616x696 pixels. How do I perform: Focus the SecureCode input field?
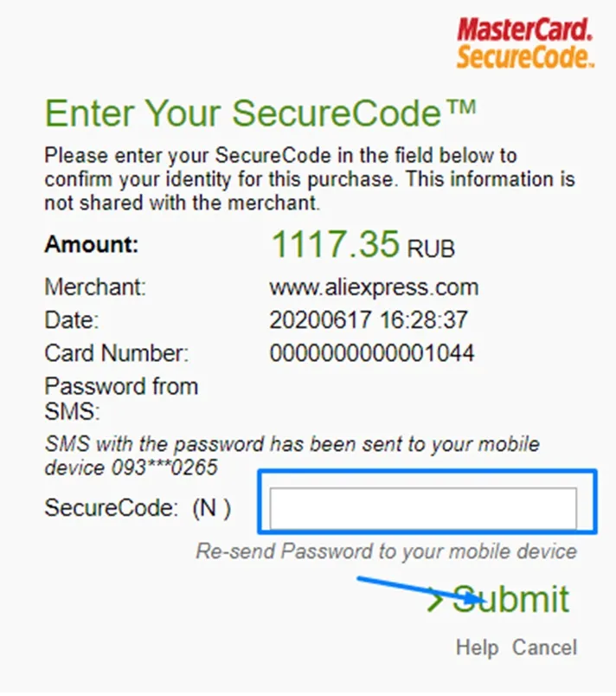(422, 509)
